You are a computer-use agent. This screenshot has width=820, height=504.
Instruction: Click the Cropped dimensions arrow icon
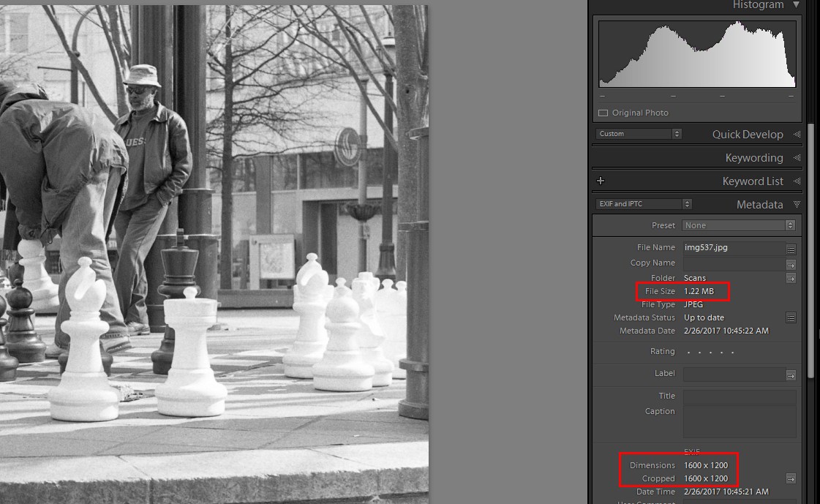coord(791,478)
